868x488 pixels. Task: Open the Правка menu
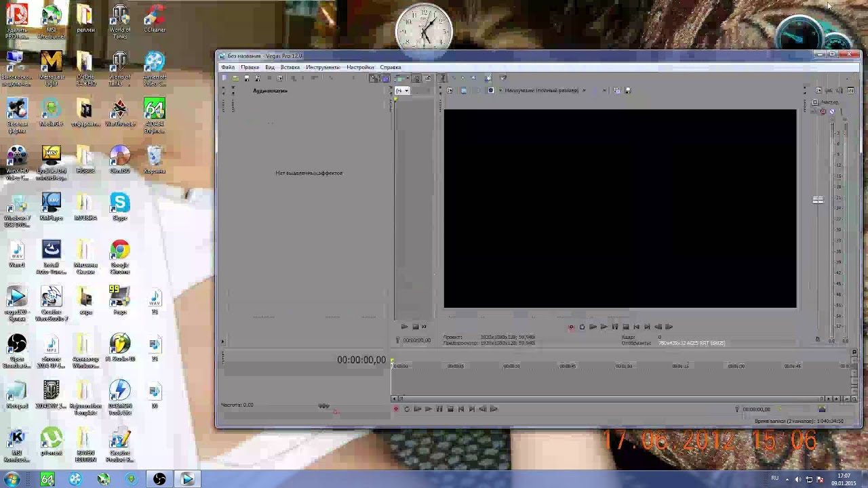[x=250, y=67]
